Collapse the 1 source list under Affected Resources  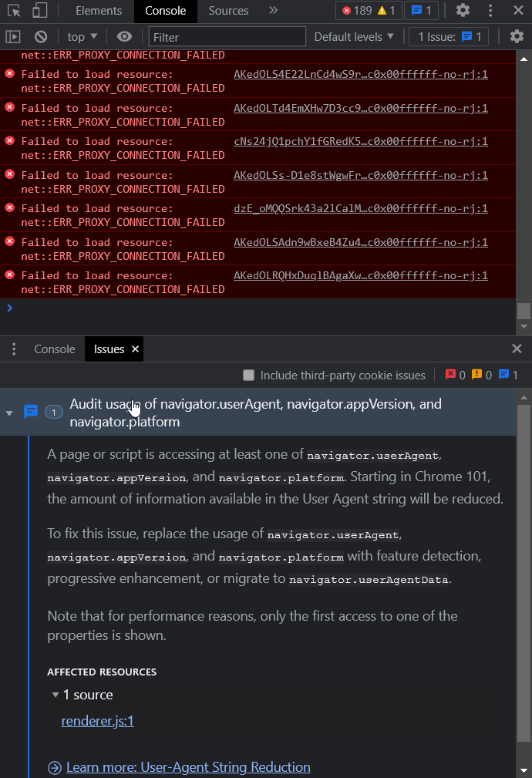click(56, 694)
